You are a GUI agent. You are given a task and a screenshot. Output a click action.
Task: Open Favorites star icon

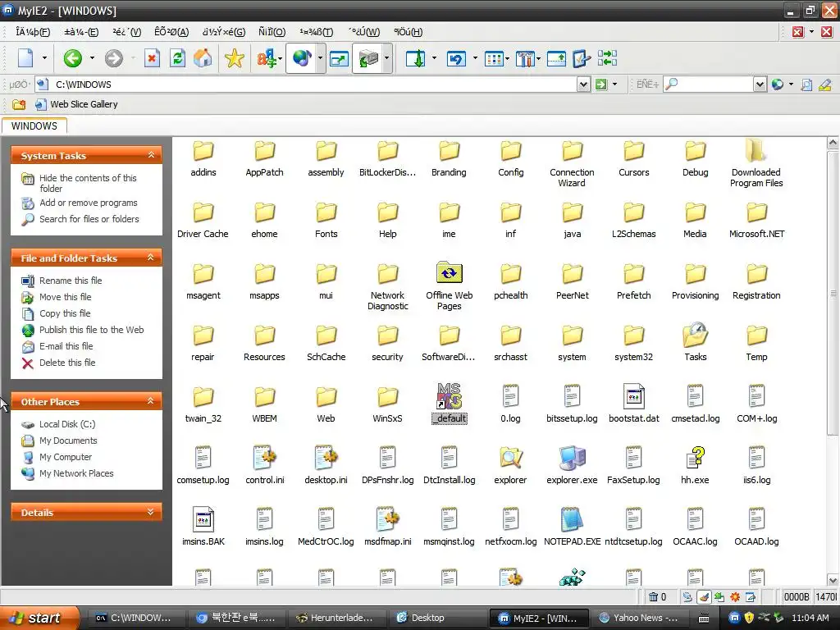click(234, 58)
